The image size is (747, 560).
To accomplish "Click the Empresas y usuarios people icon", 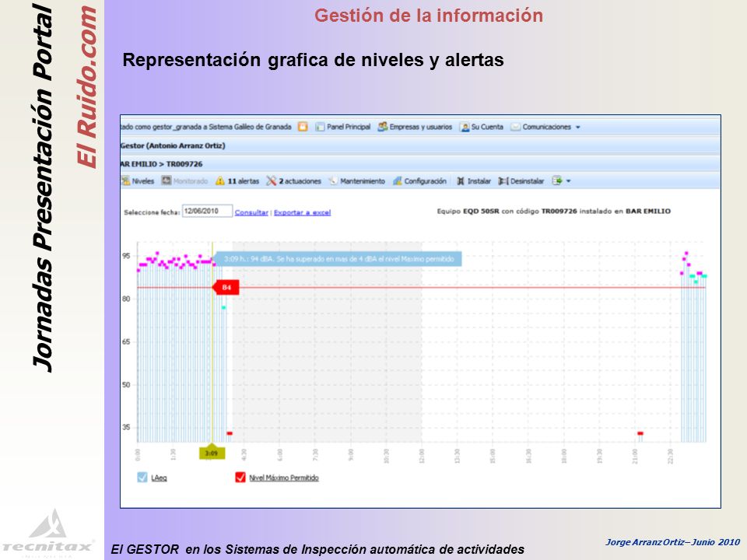I will (383, 127).
